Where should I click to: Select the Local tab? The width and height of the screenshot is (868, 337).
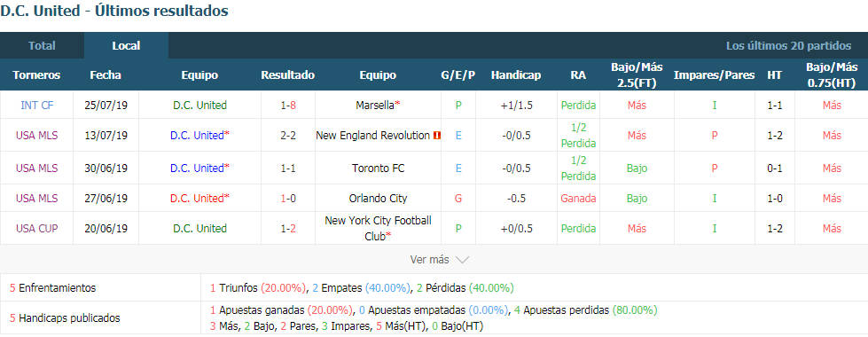coord(126,45)
